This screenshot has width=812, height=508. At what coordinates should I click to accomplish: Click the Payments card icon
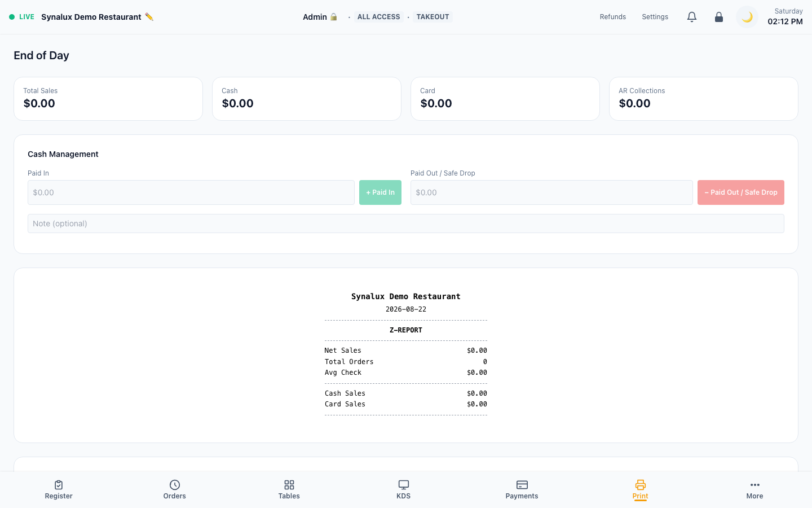tap(522, 485)
